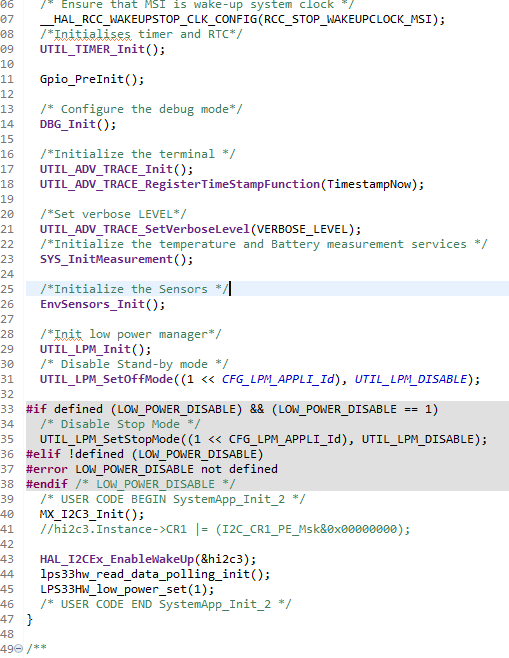This screenshot has height=658, width=509.
Task: Click USER CODE BEGIN SystemApp_Init_2 comment
Action: [173, 499]
